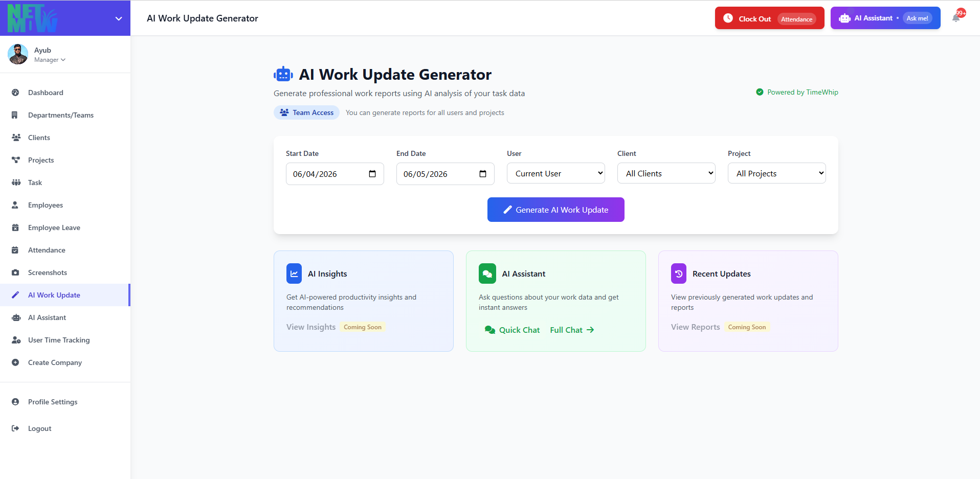Open Start Date calendar picker icon
The width and height of the screenshot is (980, 479).
(372, 174)
